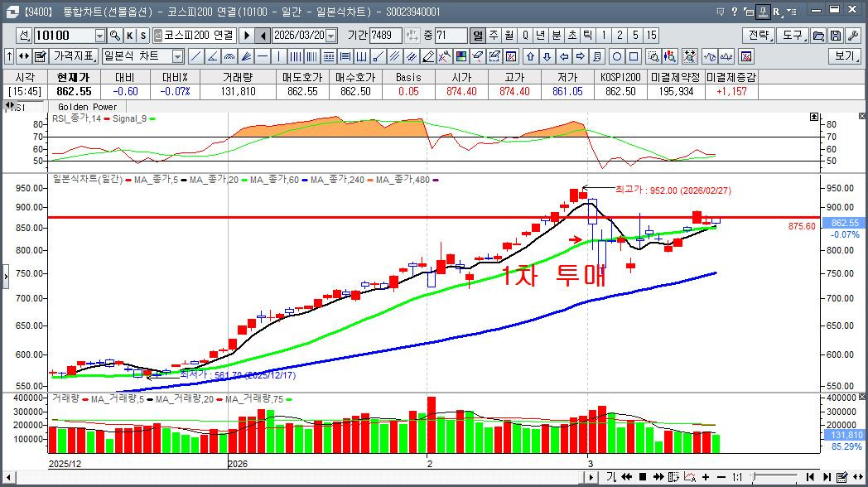
Task: Open settings with the wrench icon
Action: click(853, 36)
